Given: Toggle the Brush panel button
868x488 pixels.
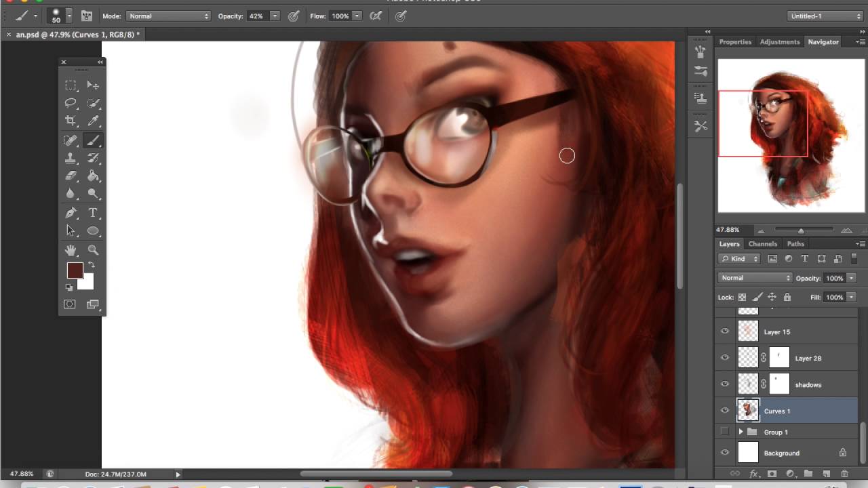Looking at the screenshot, I should 87,16.
